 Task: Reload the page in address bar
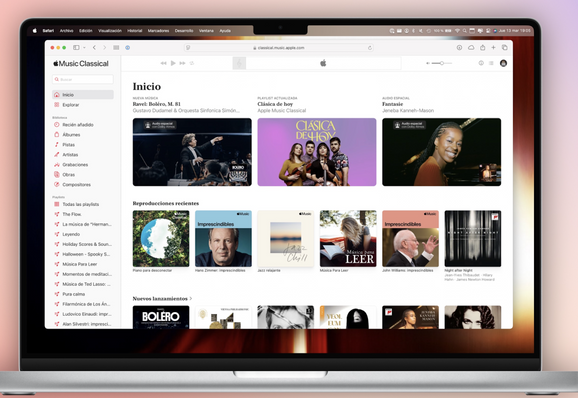[x=370, y=48]
